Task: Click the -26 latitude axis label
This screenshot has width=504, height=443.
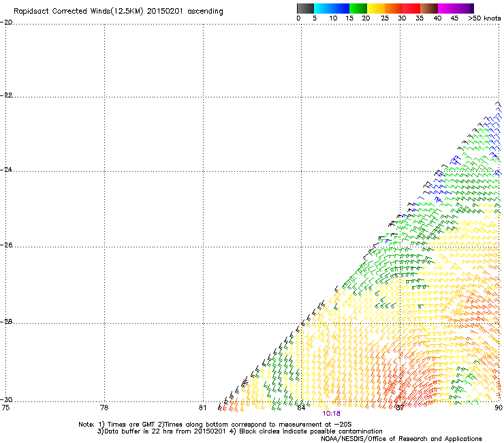Action: (x=6, y=245)
